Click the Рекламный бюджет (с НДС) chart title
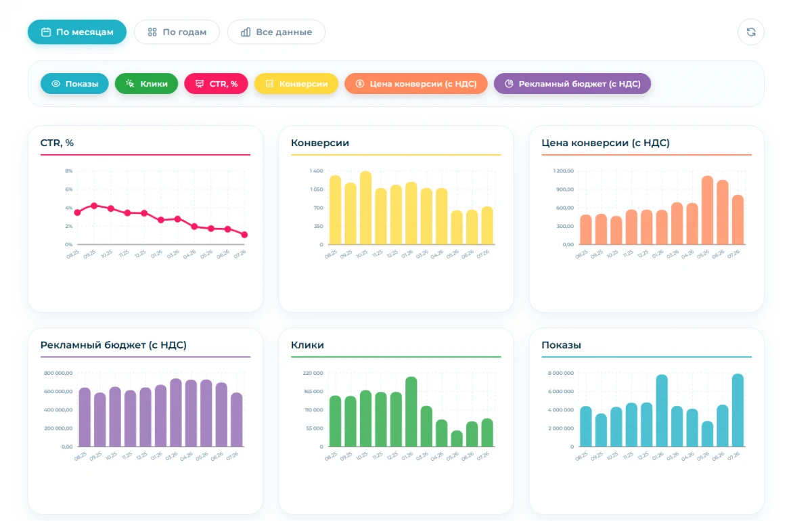812x521 pixels. pos(114,345)
